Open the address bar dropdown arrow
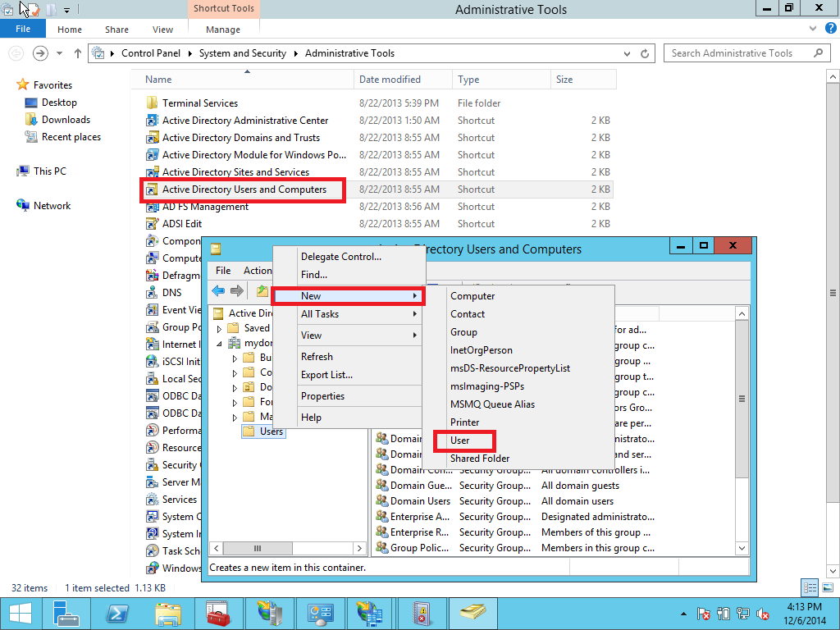 point(625,52)
